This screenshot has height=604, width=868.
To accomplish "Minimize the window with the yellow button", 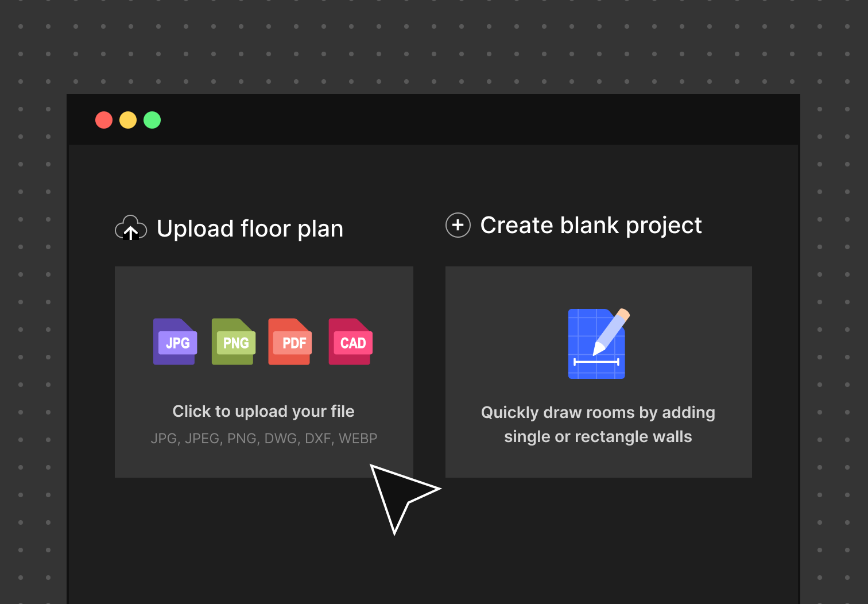I will pos(128,120).
